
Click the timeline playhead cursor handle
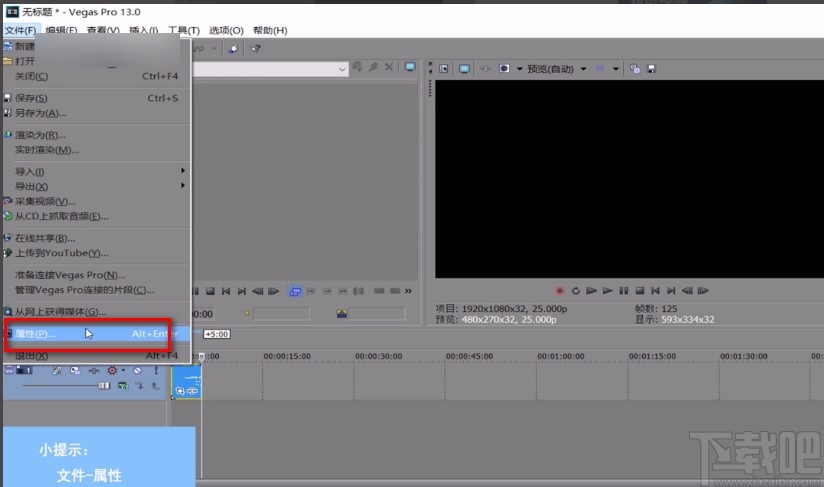click(201, 357)
